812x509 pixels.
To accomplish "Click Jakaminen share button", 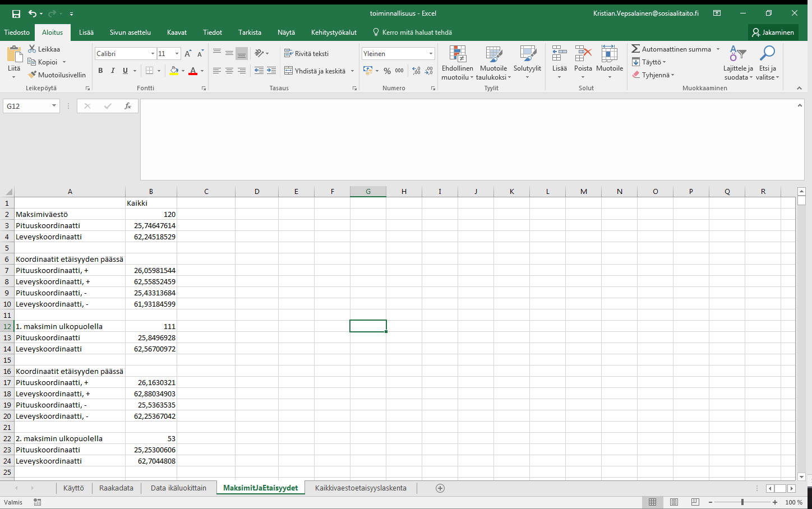I will coord(773,33).
